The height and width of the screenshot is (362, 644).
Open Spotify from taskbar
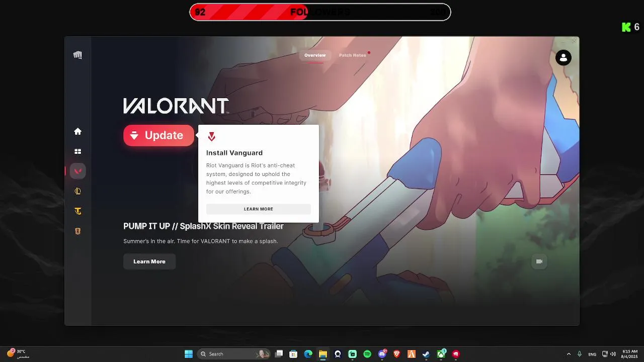pos(367,354)
